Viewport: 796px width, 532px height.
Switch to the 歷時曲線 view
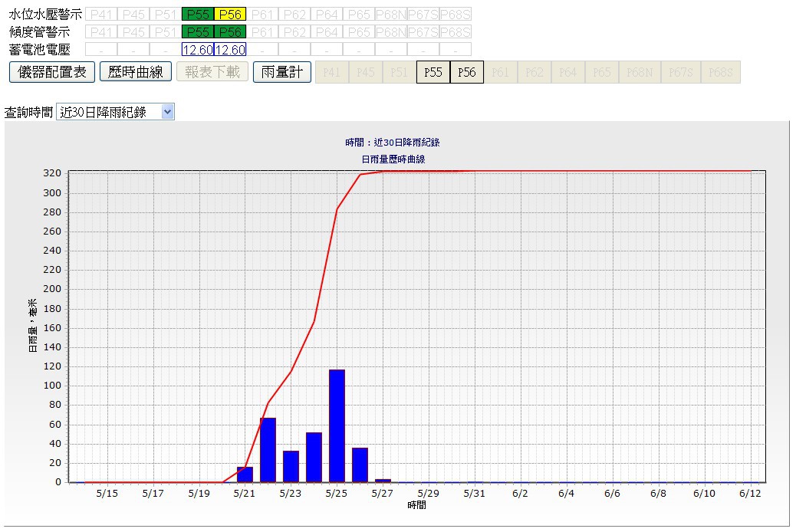(136, 72)
